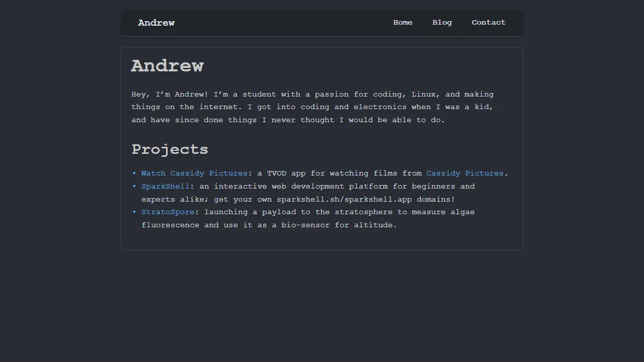Open the Watch Cassidy Pictures link
Screen dimensions: 644x362
click(194, 173)
